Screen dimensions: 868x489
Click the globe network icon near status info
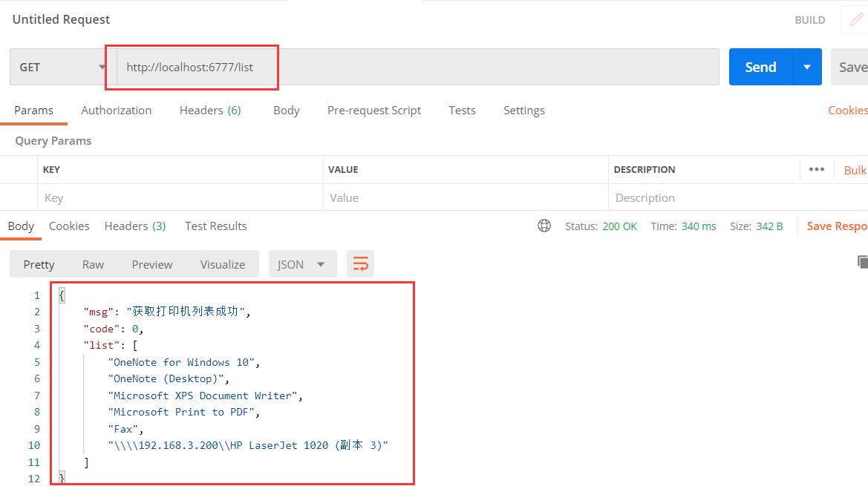click(544, 226)
